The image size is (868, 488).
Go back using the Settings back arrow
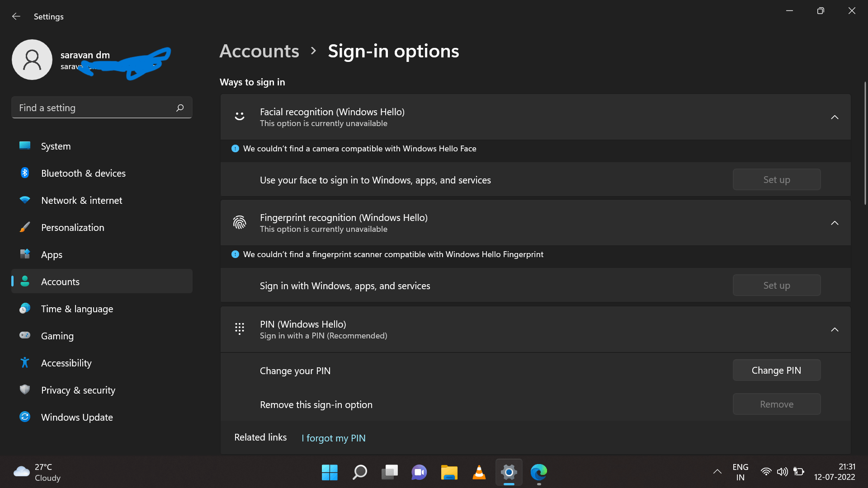tap(16, 16)
